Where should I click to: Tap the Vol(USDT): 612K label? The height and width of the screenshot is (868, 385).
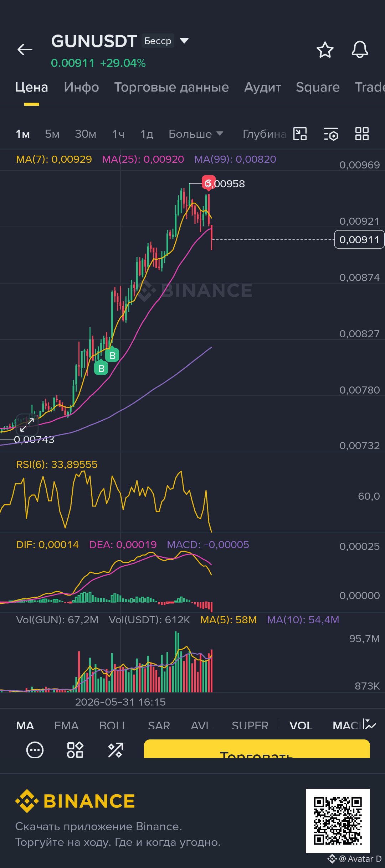[x=149, y=620]
